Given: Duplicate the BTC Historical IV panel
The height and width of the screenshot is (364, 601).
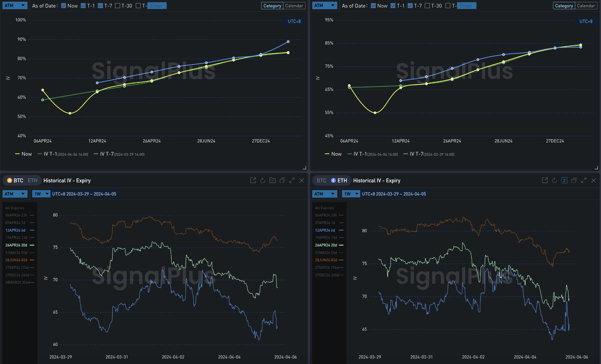Looking at the screenshot, I should (x=282, y=181).
